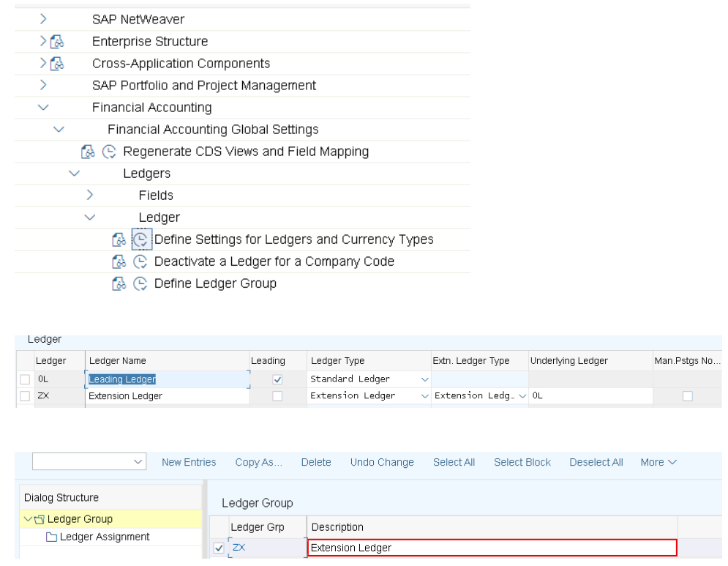728x566 pixels.
Task: Open documentation icon beside Regenerate CDS Views
Action: click(89, 152)
